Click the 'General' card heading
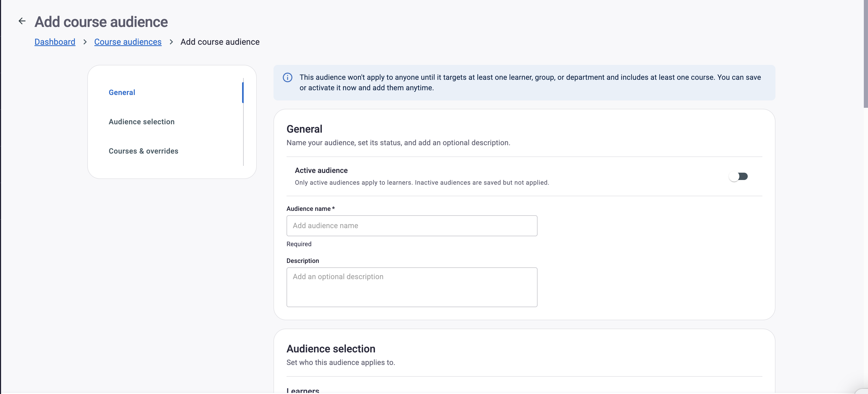Viewport: 868px width, 394px height. [304, 129]
